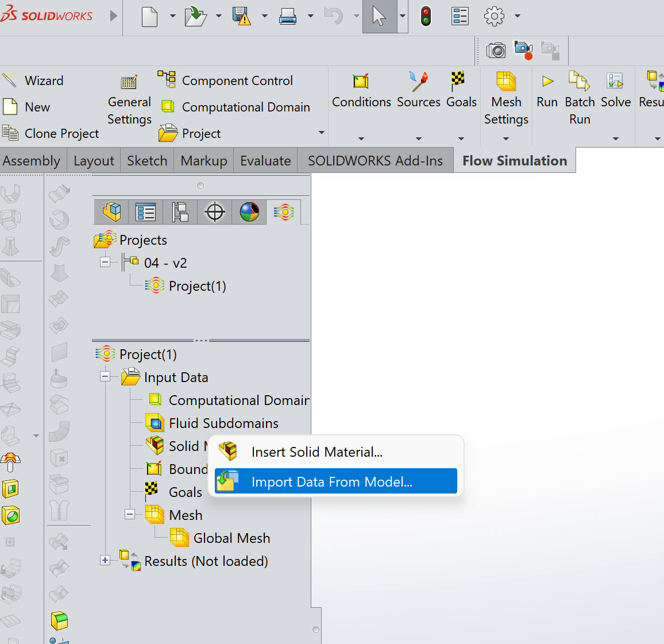The width and height of the screenshot is (664, 644).
Task: Click the Run arrow icon
Action: 547,82
